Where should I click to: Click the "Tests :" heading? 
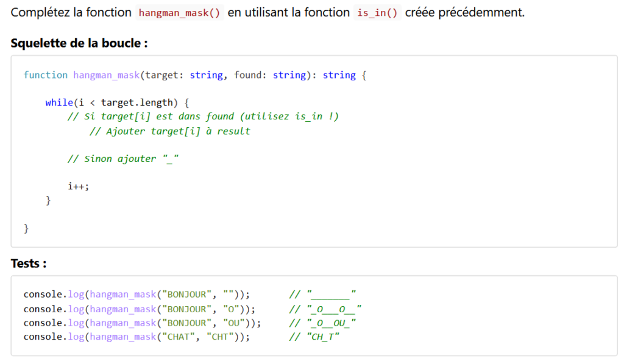pos(29,264)
